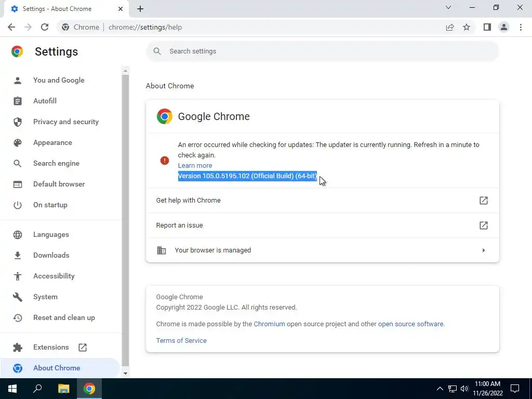Open Reset and clean up

coord(64,317)
